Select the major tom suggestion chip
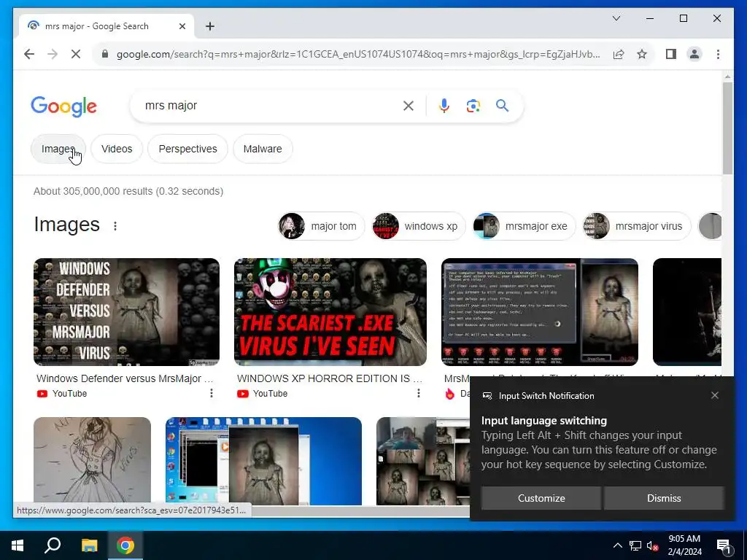747x560 pixels. [322, 226]
